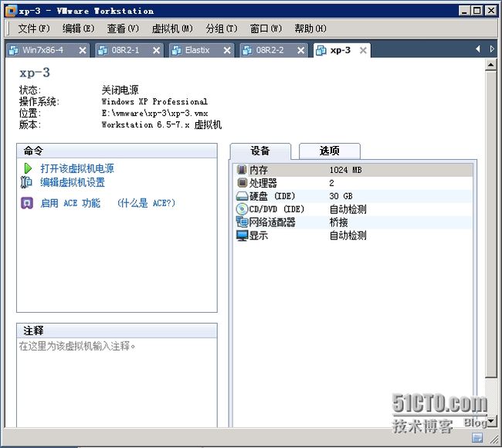Maximize the VMware Workstation window
502x448 pixels.
click(x=477, y=11)
